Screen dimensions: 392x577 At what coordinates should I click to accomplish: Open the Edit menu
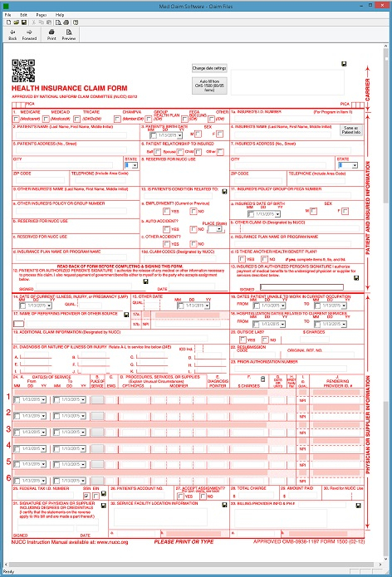coord(23,15)
